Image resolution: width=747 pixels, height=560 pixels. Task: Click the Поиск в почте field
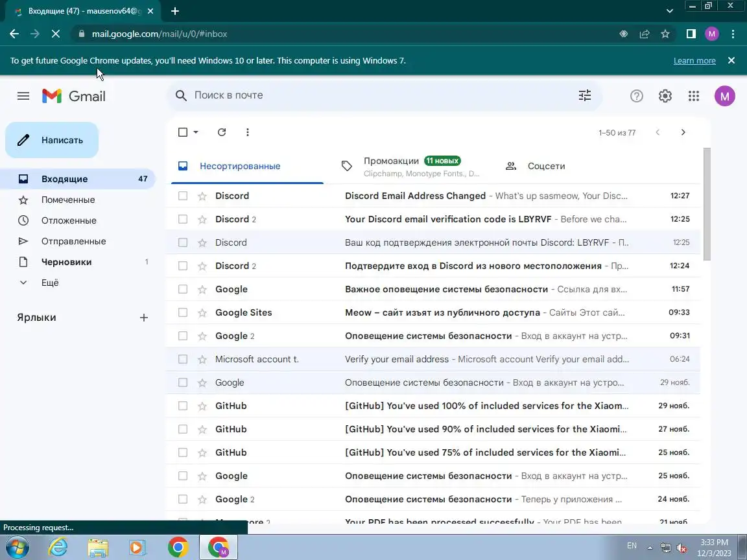(x=384, y=95)
